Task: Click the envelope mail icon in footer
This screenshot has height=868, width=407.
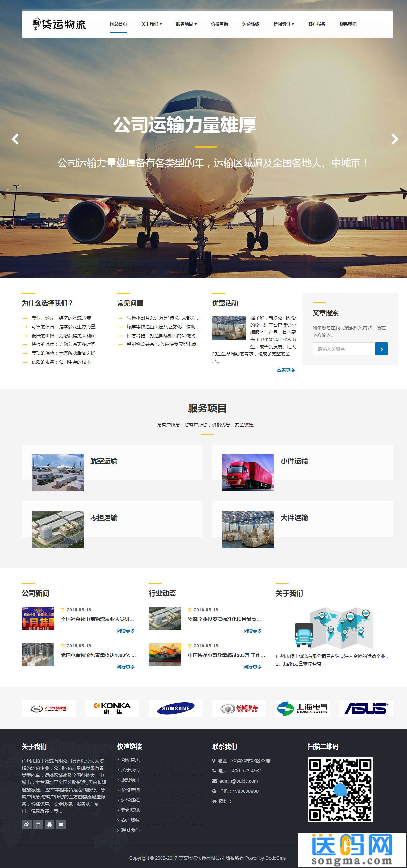Action: (61, 824)
